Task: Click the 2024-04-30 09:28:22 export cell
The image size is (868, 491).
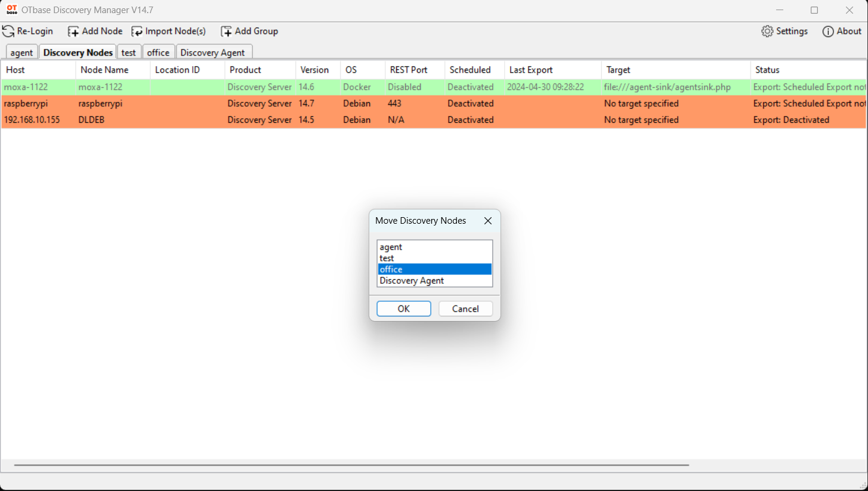Action: click(553, 87)
